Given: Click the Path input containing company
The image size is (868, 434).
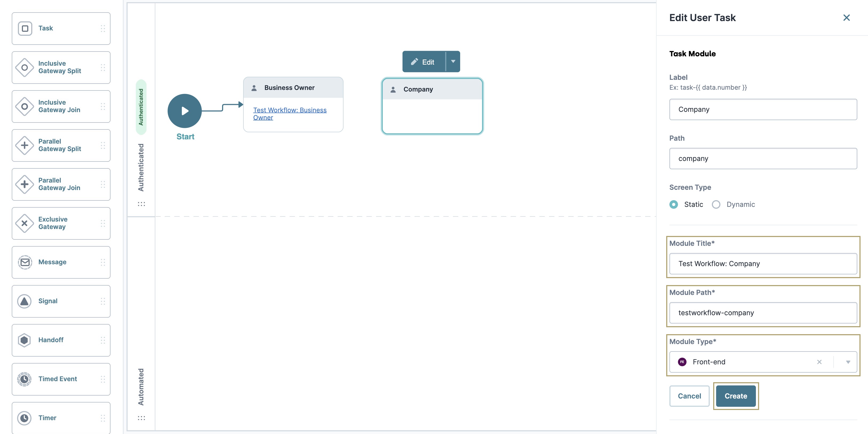Looking at the screenshot, I should point(763,158).
